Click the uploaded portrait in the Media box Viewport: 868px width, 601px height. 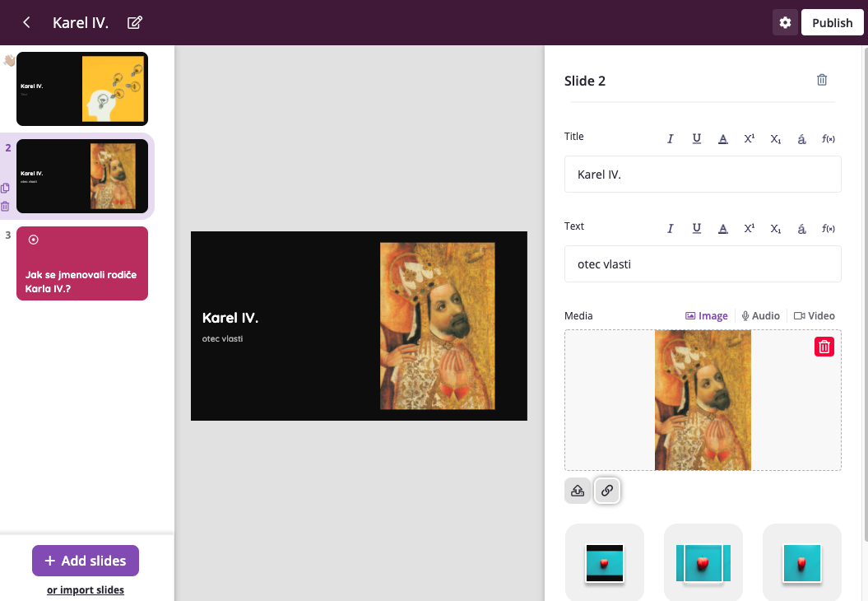[x=703, y=400]
